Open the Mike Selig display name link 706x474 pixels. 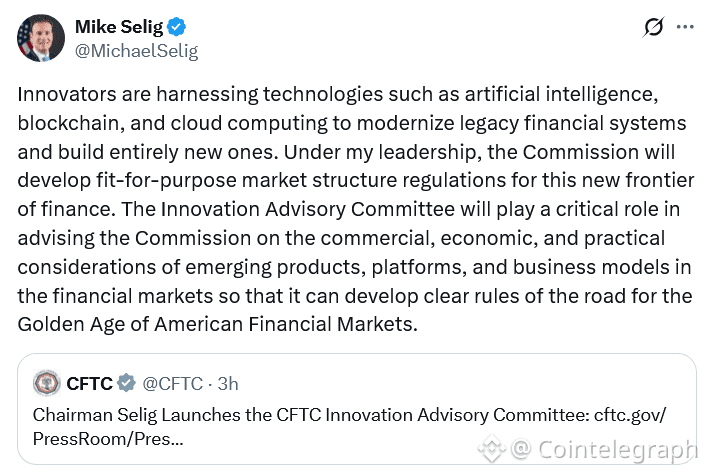[x=119, y=27]
